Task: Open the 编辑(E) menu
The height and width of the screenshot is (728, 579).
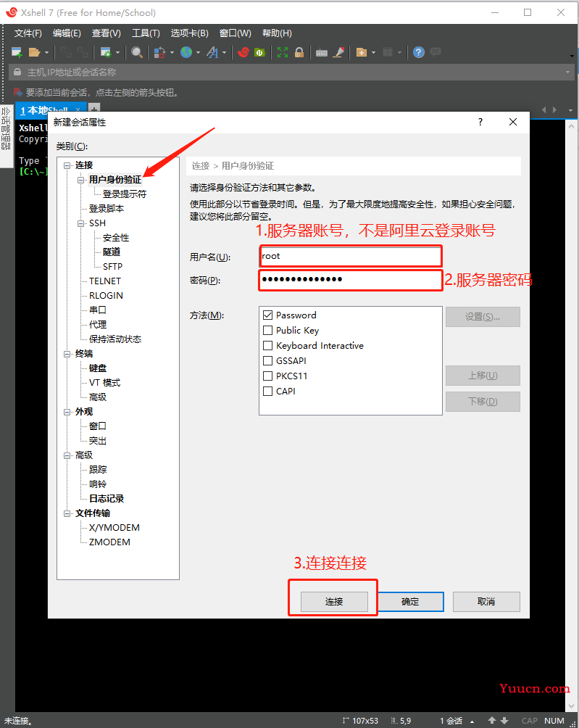Action: click(67, 33)
